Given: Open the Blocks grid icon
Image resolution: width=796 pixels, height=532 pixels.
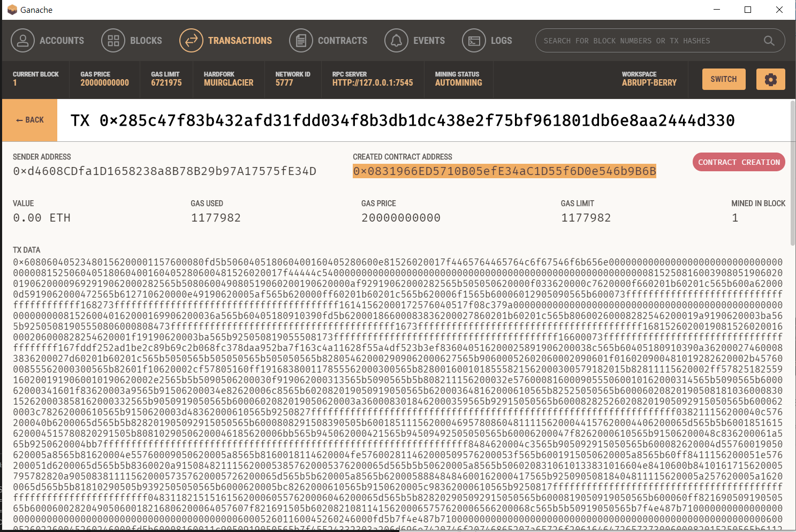Looking at the screenshot, I should click(113, 41).
